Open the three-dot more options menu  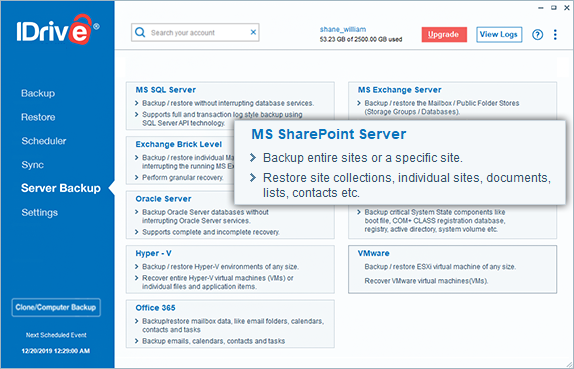click(x=555, y=34)
